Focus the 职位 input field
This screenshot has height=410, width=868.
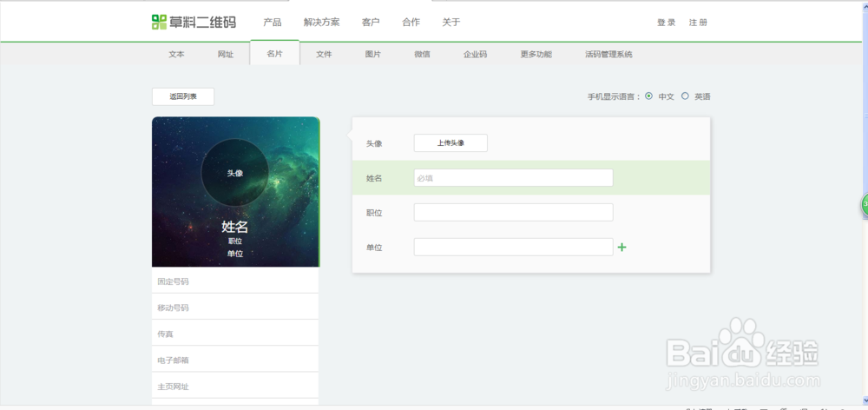513,212
